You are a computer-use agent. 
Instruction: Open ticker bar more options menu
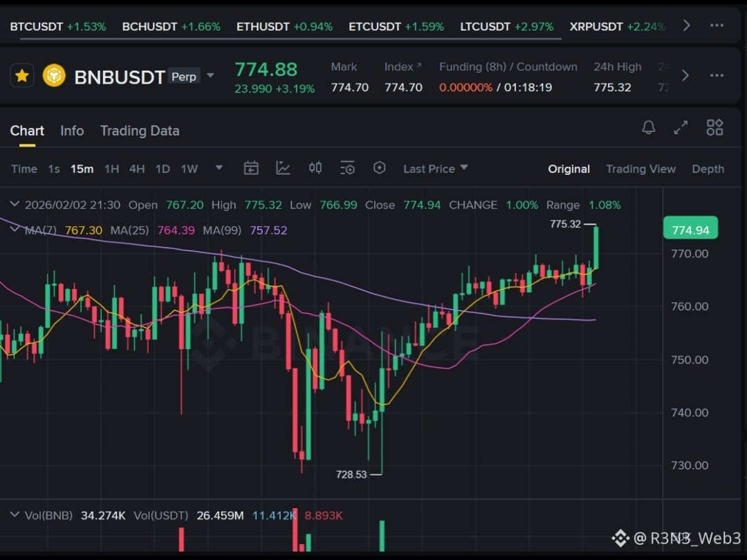[x=717, y=26]
